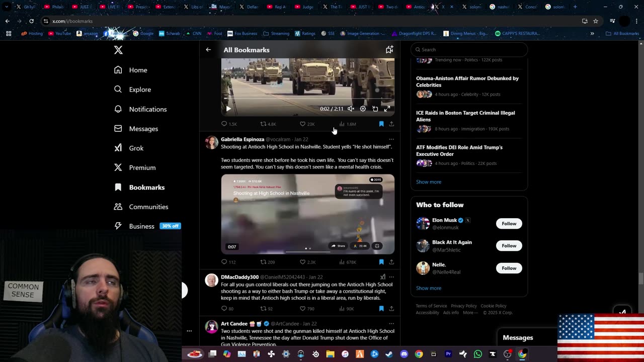
Task: Open Grok in the sidebar
Action: pos(129,148)
